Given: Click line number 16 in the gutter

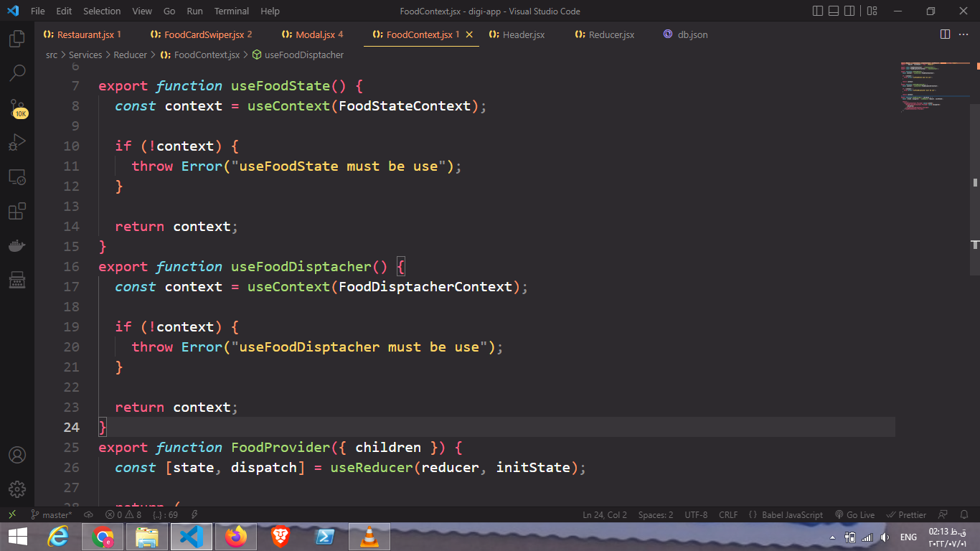Looking at the screenshot, I should pyautogui.click(x=71, y=266).
